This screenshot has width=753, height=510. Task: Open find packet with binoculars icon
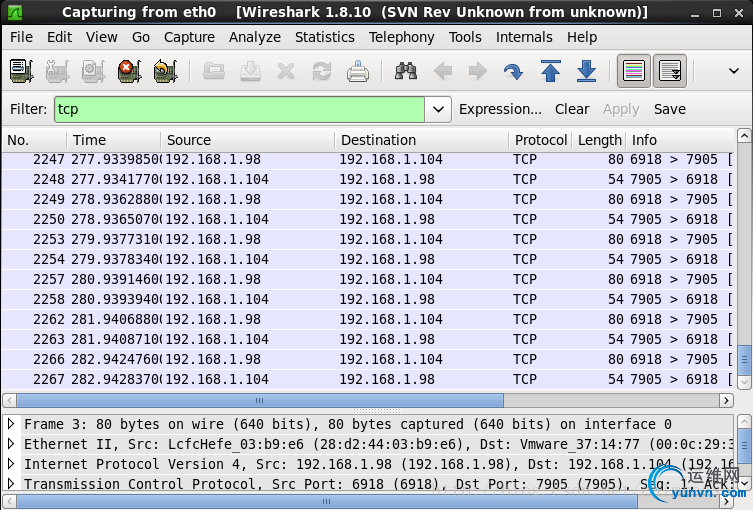(406, 71)
